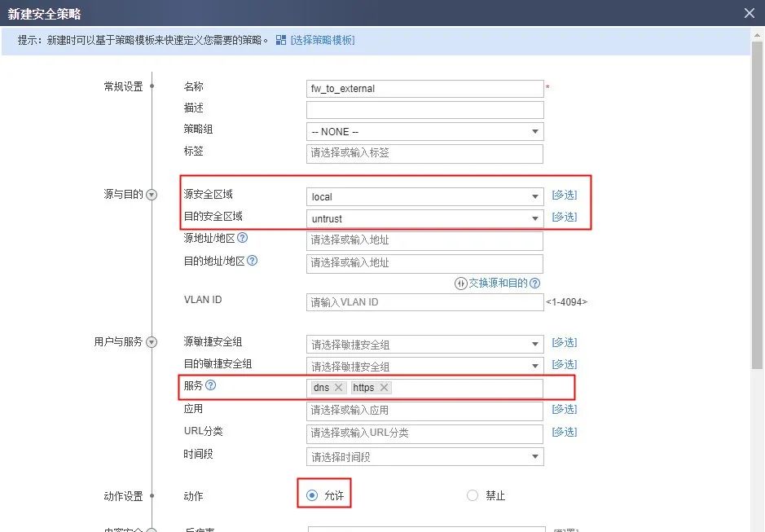Collapse the 用户与服务 section
Image resolution: width=765 pixels, height=532 pixels.
152,342
